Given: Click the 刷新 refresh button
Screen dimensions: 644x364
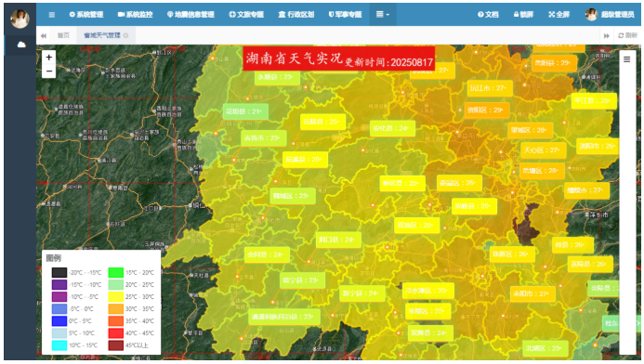Looking at the screenshot, I should click(x=627, y=35).
